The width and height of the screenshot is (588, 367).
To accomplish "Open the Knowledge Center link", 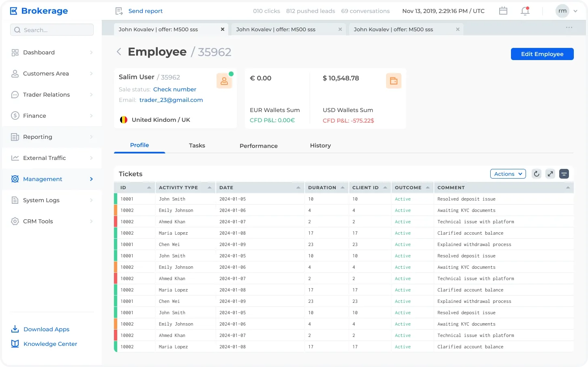I will pyautogui.click(x=50, y=344).
